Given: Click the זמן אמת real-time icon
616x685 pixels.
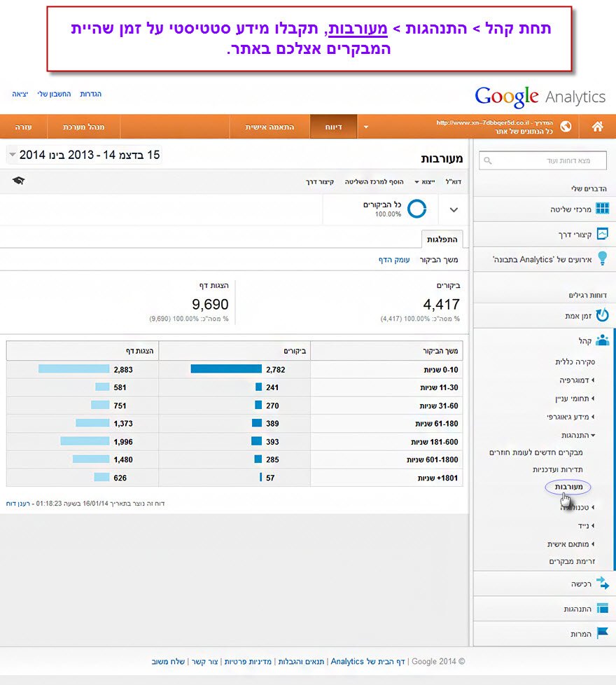Looking at the screenshot, I should pyautogui.click(x=601, y=316).
